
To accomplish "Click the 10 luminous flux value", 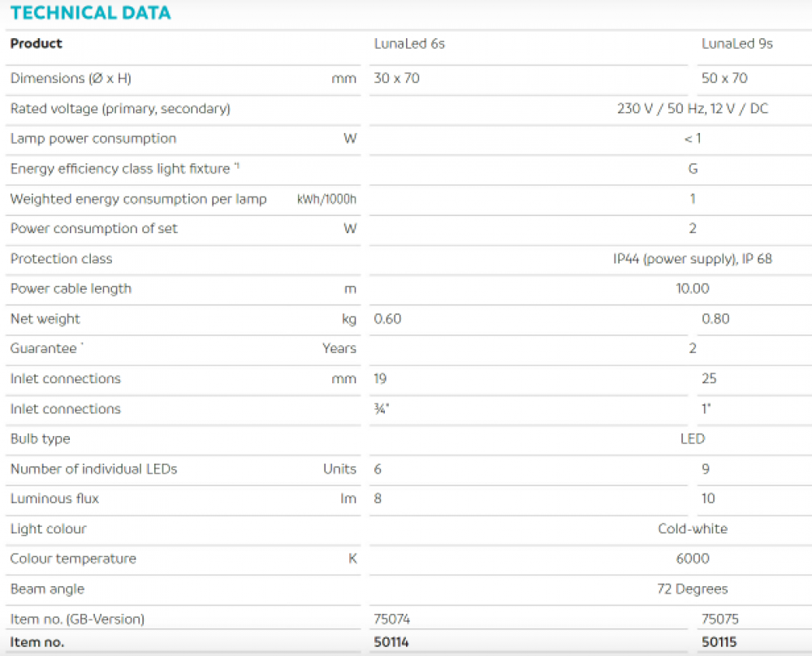I will click(x=708, y=498).
